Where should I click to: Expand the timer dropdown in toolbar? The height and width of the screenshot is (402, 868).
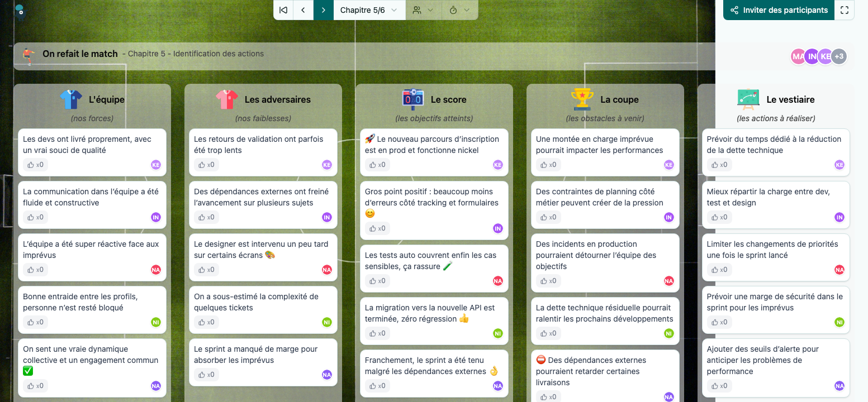pos(459,10)
